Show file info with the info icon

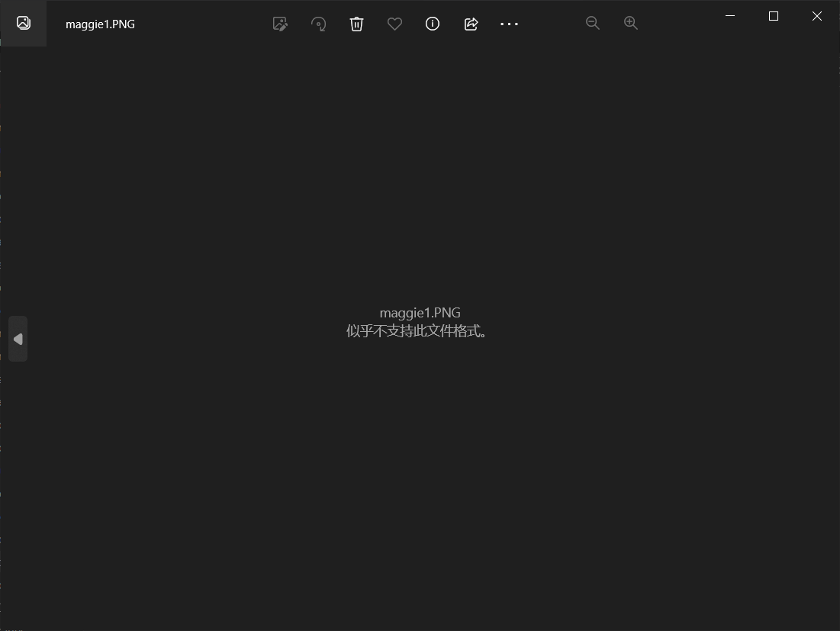click(x=433, y=24)
